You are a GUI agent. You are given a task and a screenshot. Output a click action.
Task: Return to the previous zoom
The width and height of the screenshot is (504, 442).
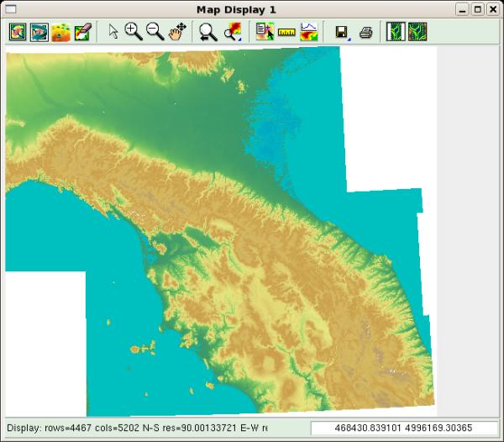coord(207,33)
